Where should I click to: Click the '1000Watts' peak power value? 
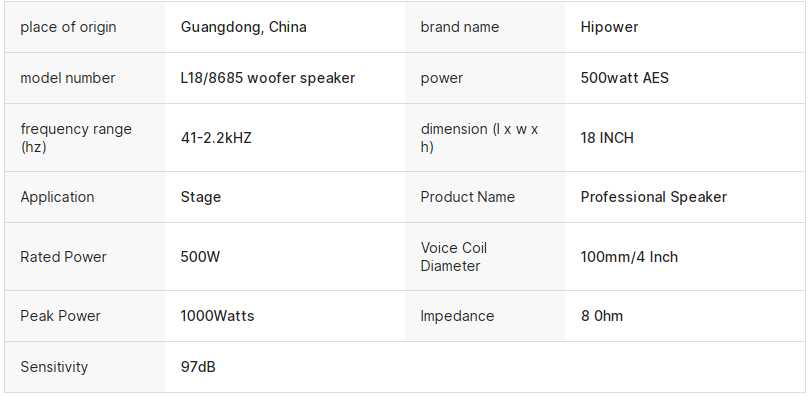pyautogui.click(x=217, y=316)
